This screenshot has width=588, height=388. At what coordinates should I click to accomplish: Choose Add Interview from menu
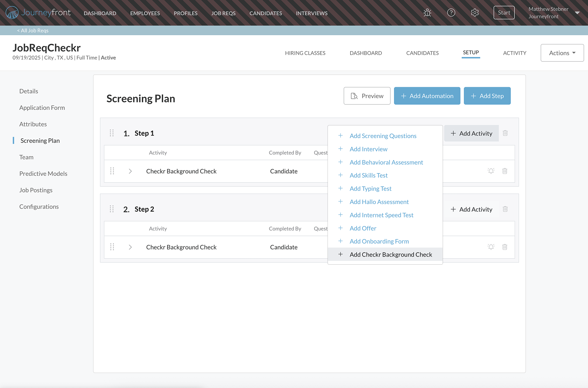click(385, 149)
